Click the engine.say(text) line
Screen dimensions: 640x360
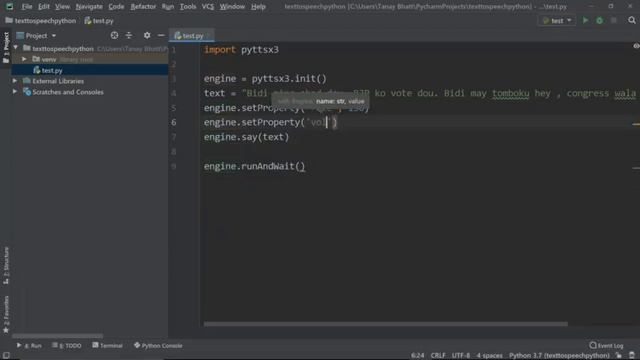click(246, 137)
